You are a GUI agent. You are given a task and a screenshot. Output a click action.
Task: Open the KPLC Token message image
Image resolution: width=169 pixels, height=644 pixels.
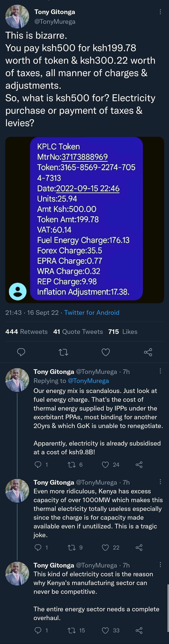click(x=85, y=220)
